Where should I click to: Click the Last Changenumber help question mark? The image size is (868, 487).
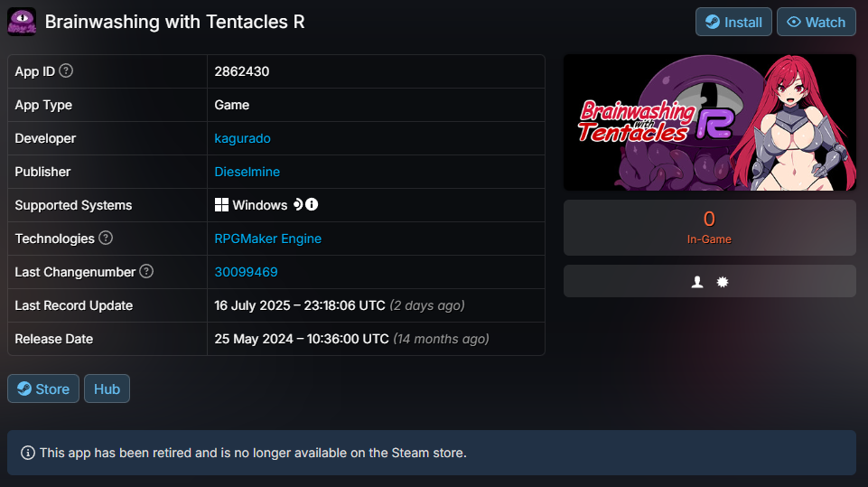(x=146, y=271)
